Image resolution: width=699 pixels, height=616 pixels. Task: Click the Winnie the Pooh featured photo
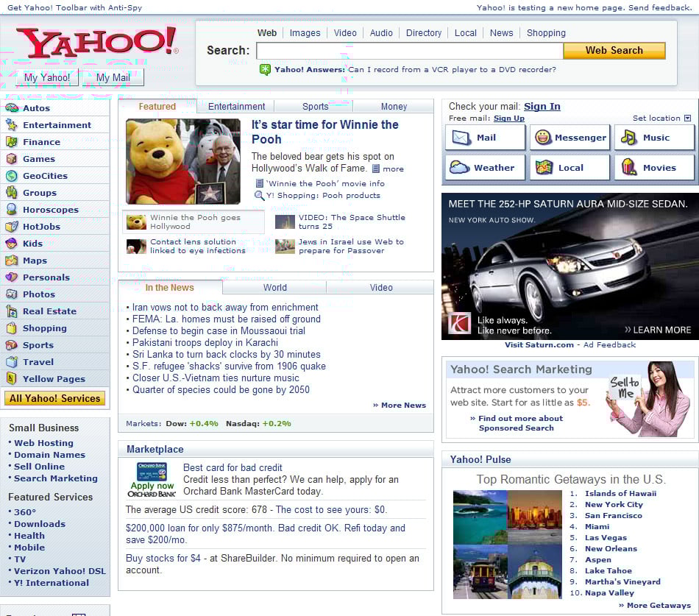[183, 161]
